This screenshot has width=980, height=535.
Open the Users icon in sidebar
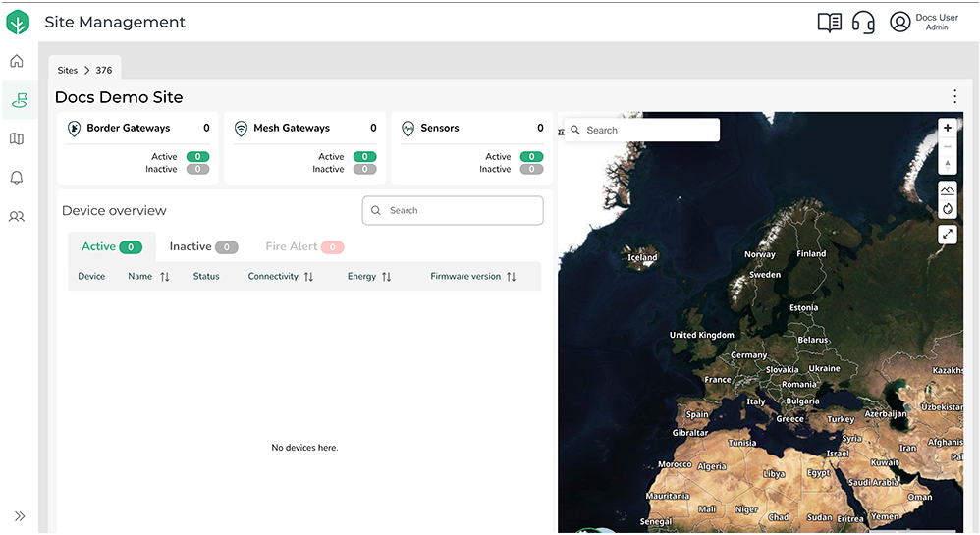pyautogui.click(x=17, y=216)
